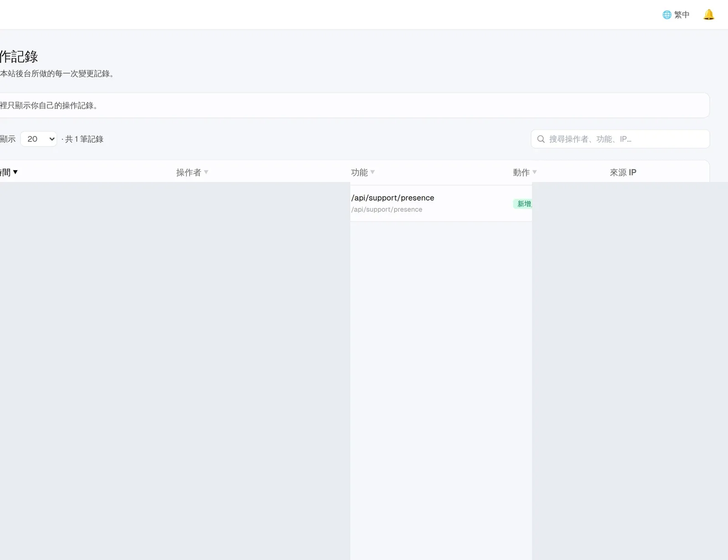The height and width of the screenshot is (560, 728).
Task: Sort by the 功能 column header
Action: tap(363, 172)
